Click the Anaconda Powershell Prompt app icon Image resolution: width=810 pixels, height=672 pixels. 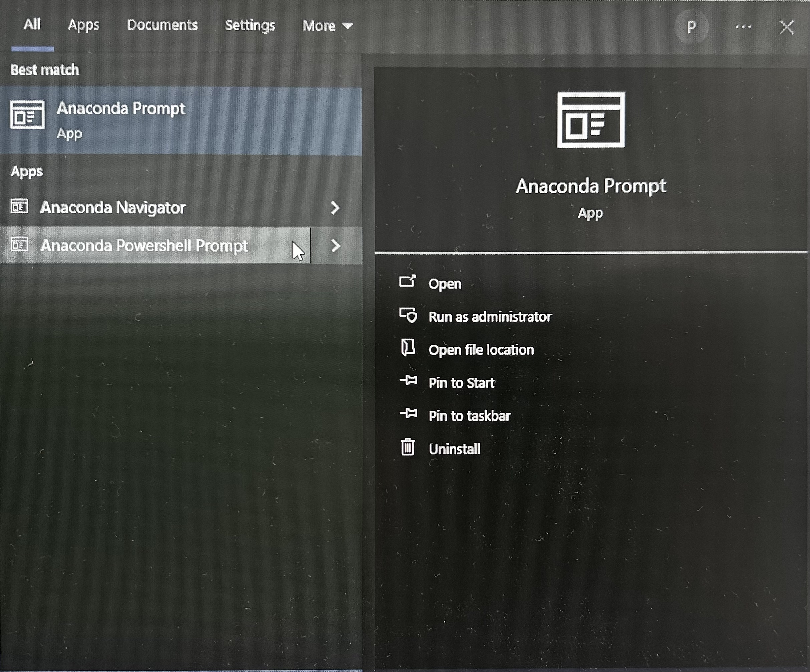[19, 245]
